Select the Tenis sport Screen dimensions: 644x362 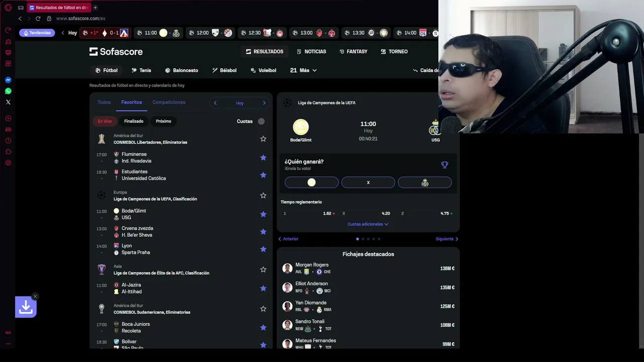click(x=141, y=70)
